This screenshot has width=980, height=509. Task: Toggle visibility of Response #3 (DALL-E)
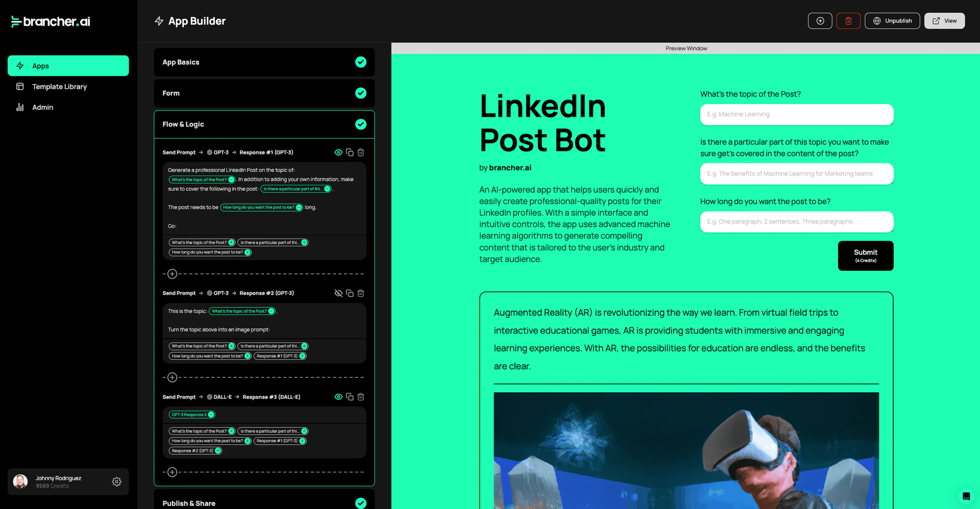point(338,397)
